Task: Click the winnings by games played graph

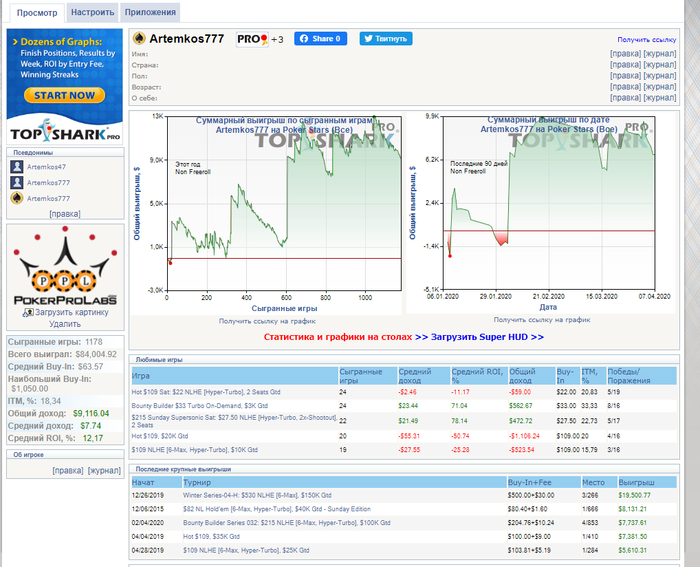Action: click(x=267, y=213)
